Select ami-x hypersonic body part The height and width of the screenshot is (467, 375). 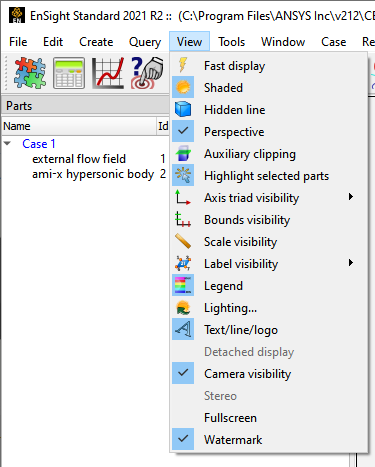(93, 174)
